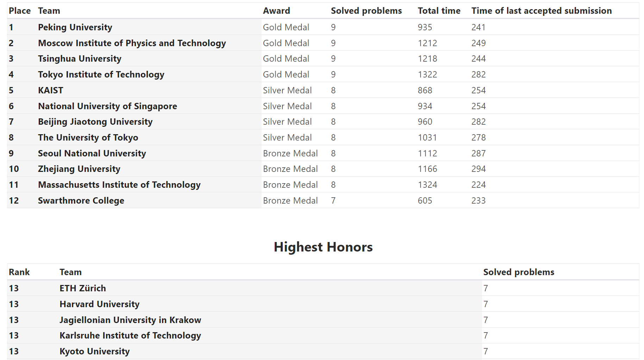The image size is (644, 360).
Task: Click the Peking University team name
Action: tap(75, 27)
